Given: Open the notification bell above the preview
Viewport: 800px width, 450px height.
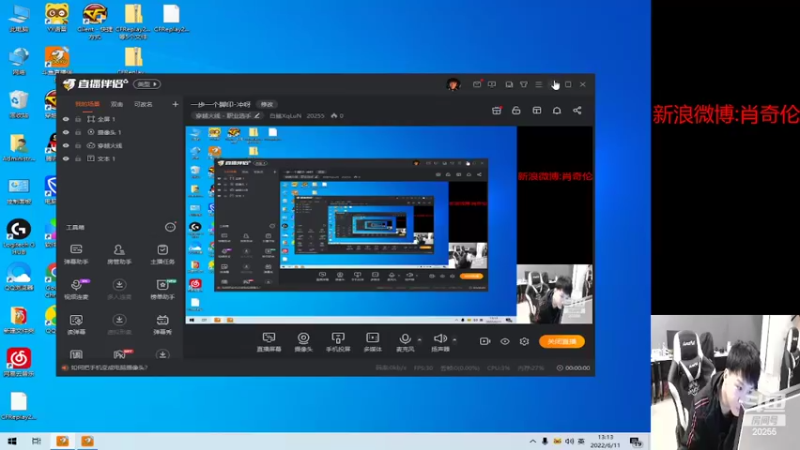Looking at the screenshot, I should [557, 110].
